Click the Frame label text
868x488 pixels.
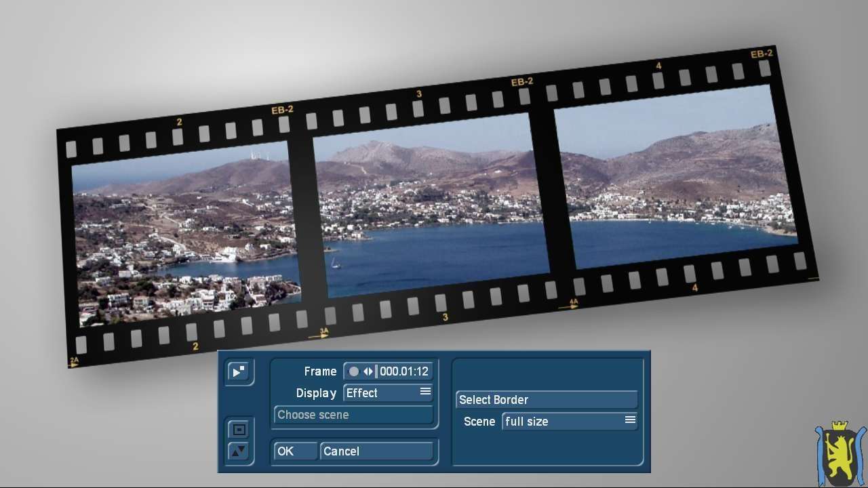click(320, 371)
